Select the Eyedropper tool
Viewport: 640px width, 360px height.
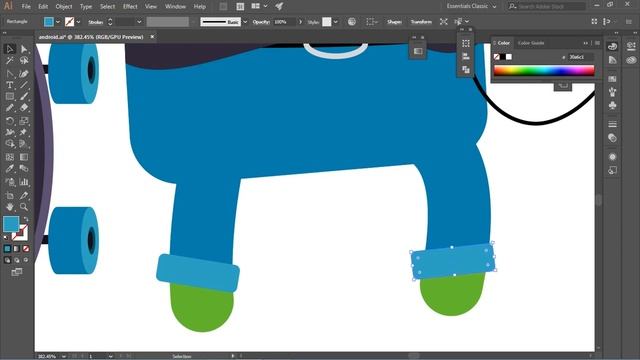click(10, 169)
